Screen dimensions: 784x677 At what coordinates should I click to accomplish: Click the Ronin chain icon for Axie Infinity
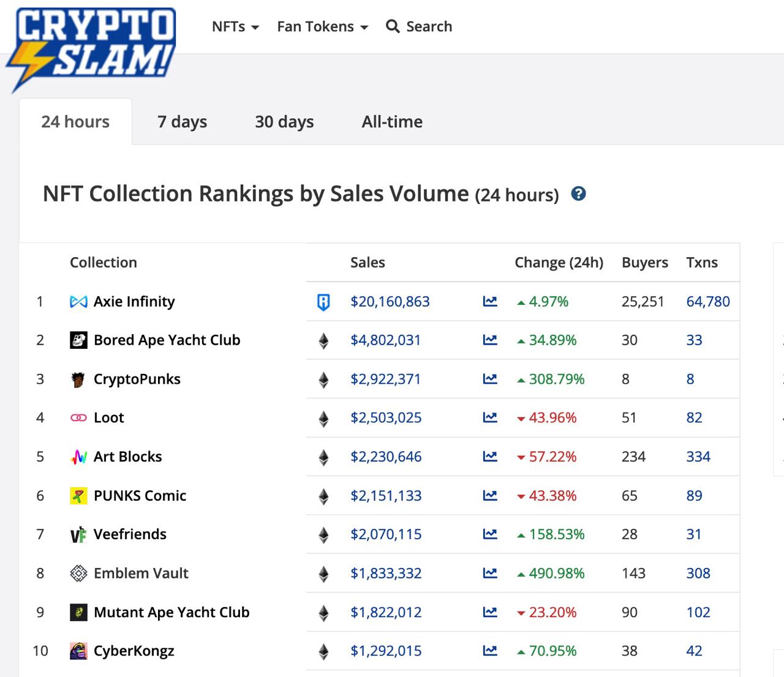323,302
